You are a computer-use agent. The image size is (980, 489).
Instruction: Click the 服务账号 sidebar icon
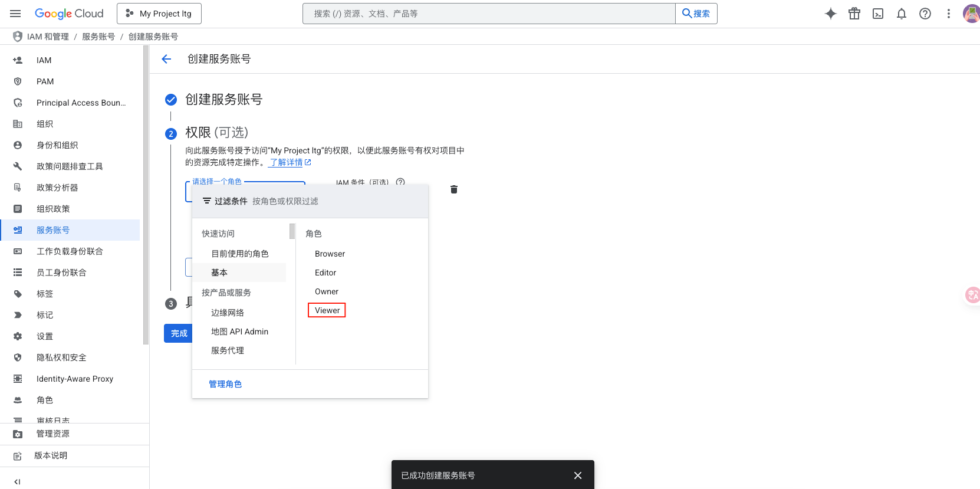pos(18,230)
